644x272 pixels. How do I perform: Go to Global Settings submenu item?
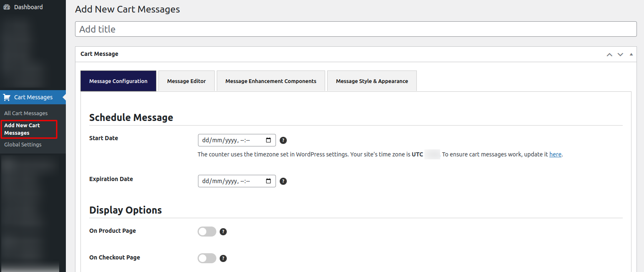(x=23, y=144)
